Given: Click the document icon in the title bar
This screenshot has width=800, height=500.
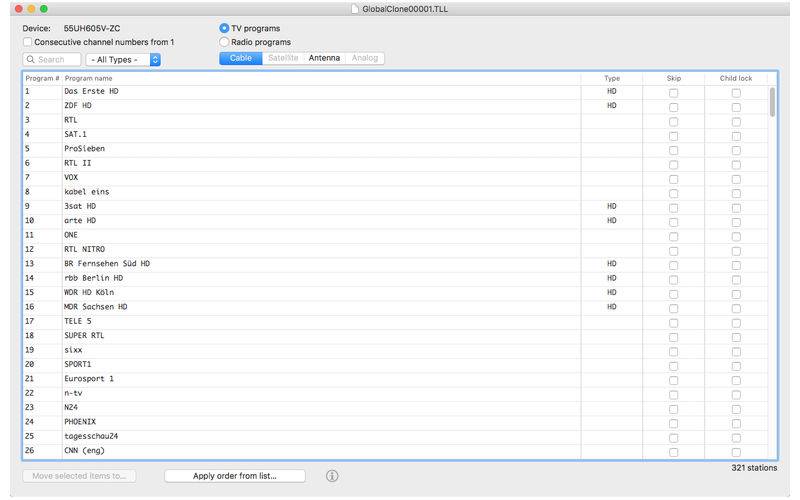Looking at the screenshot, I should (355, 9).
